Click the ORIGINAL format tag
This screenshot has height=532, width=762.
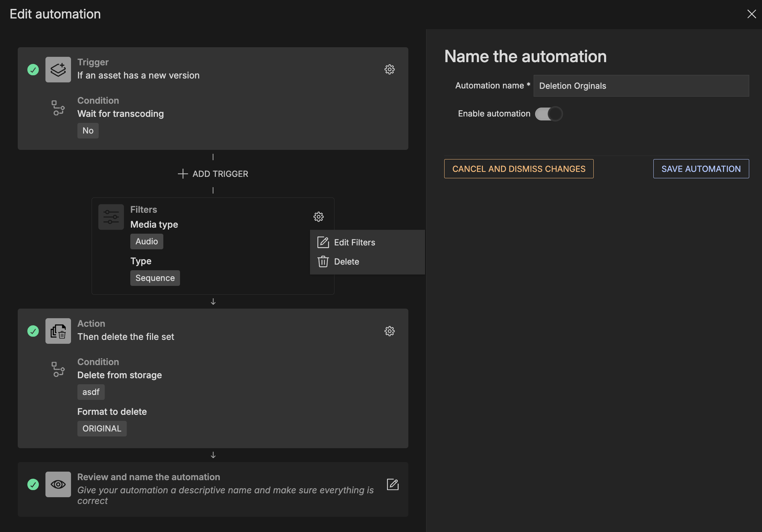tap(102, 429)
